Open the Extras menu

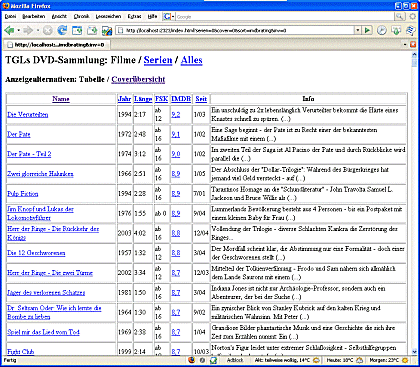point(134,16)
